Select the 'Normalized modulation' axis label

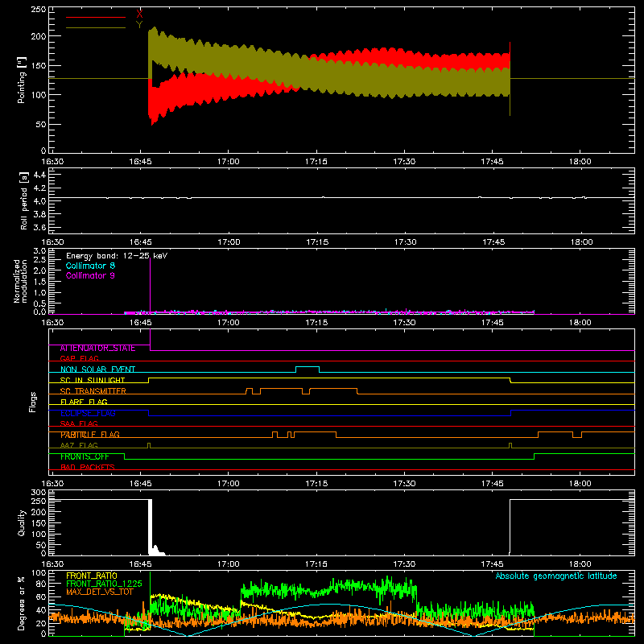(x=20, y=281)
